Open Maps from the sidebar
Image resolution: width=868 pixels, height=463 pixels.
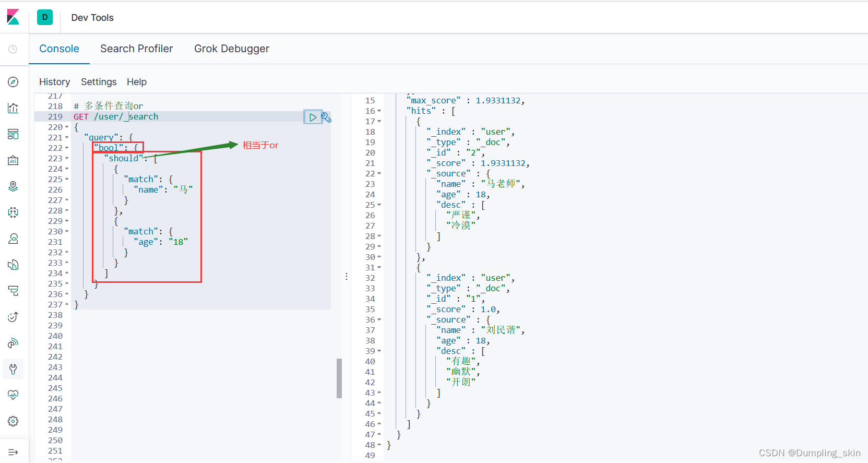click(x=13, y=186)
